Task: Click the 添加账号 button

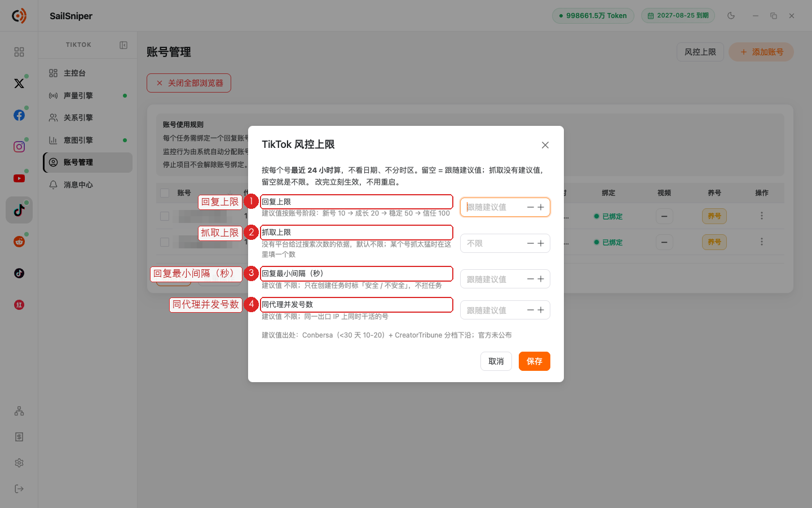Action: (x=761, y=52)
